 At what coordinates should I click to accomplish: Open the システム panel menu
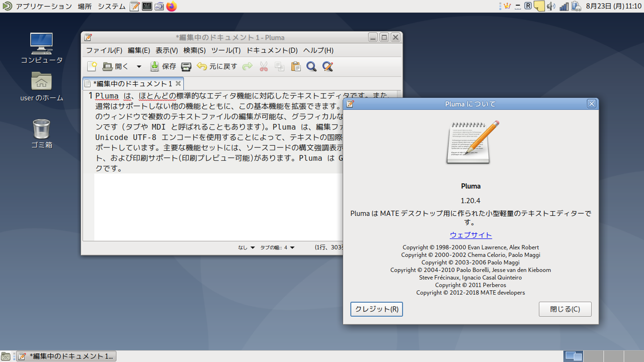click(x=112, y=7)
